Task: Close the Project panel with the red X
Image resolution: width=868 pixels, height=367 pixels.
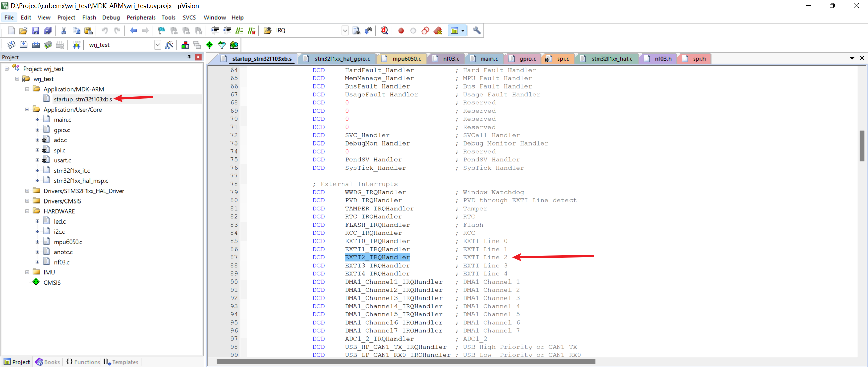Action: click(198, 57)
